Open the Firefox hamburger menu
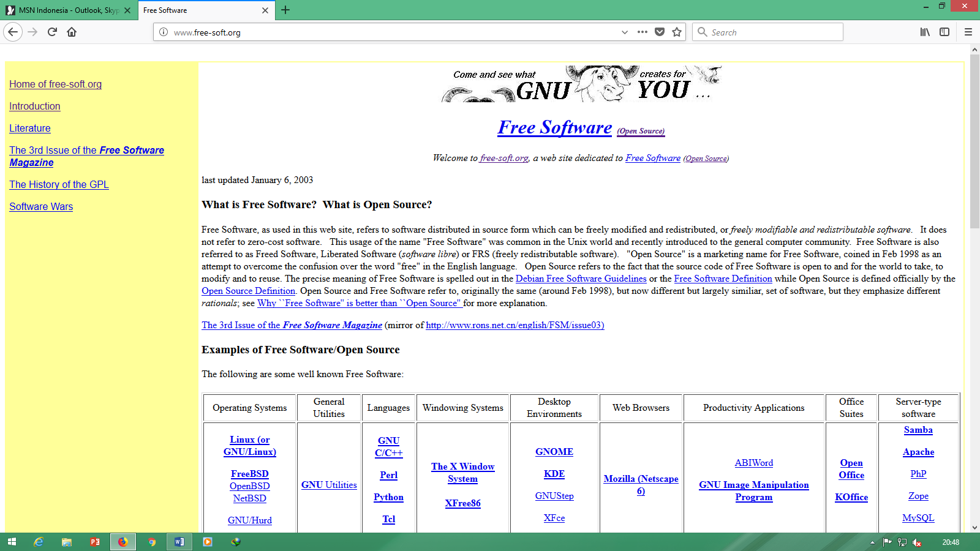Viewport: 980px width, 551px height. pyautogui.click(x=968, y=32)
